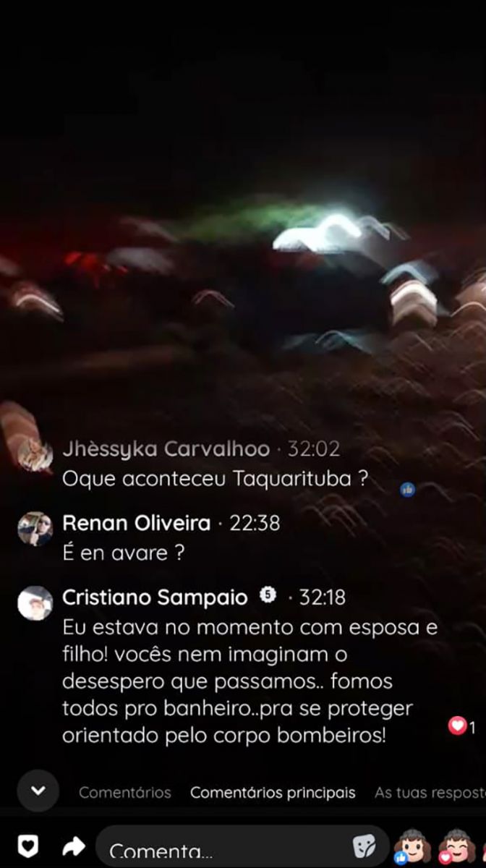Switch to the Comentários tab

125,792
